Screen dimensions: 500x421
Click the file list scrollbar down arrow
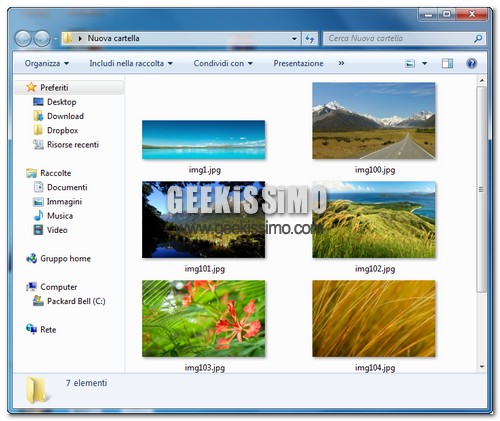[x=482, y=367]
